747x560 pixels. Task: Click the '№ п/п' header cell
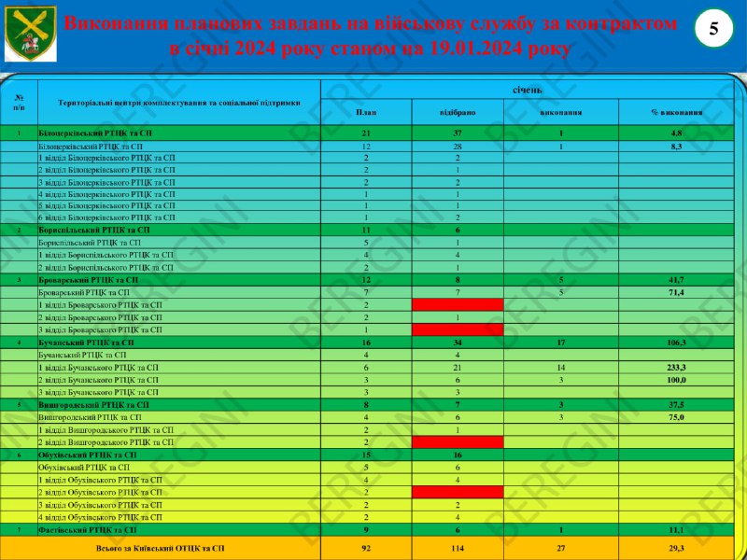[x=19, y=103]
